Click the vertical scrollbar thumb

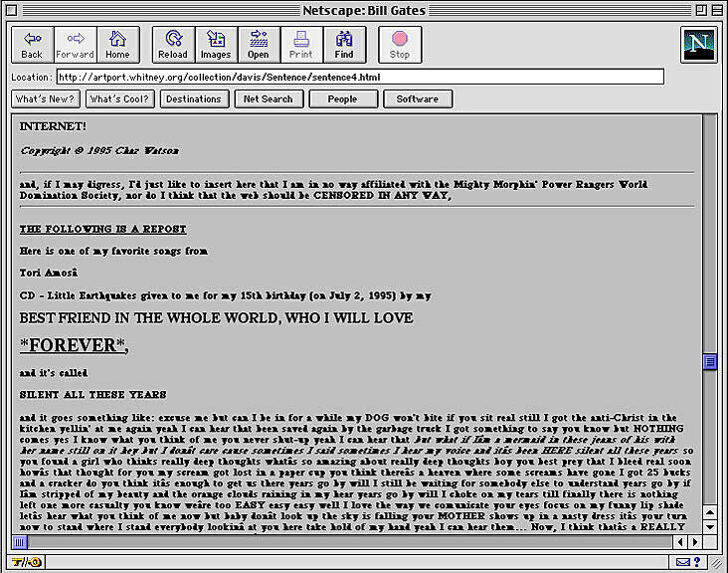click(710, 362)
